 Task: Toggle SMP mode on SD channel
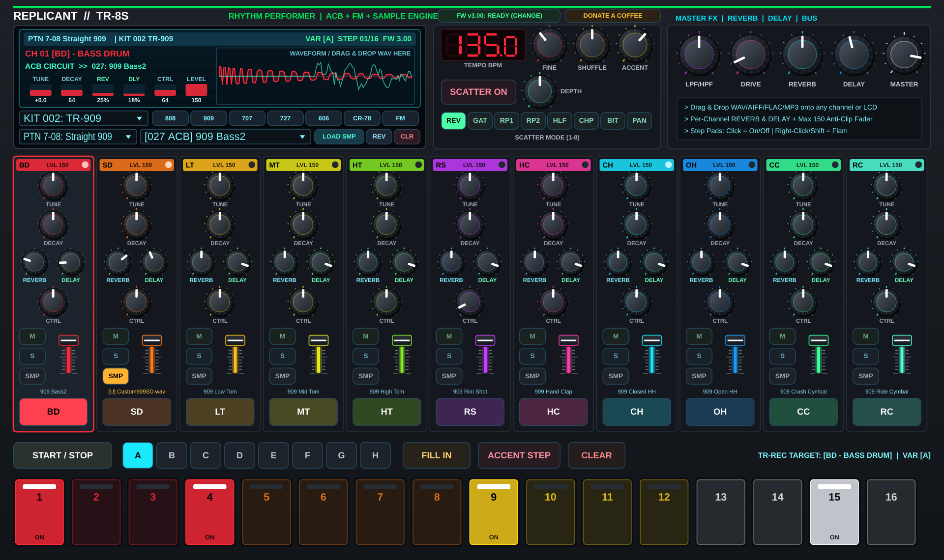click(x=116, y=376)
